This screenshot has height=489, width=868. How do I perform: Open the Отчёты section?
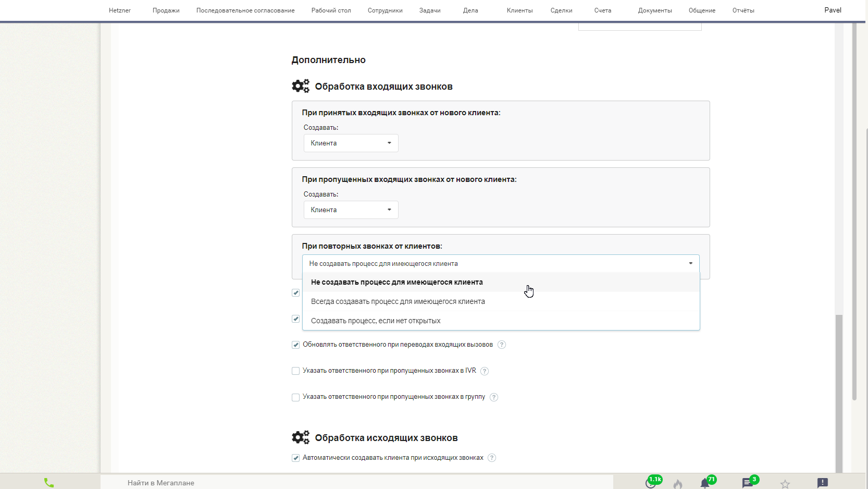point(743,10)
